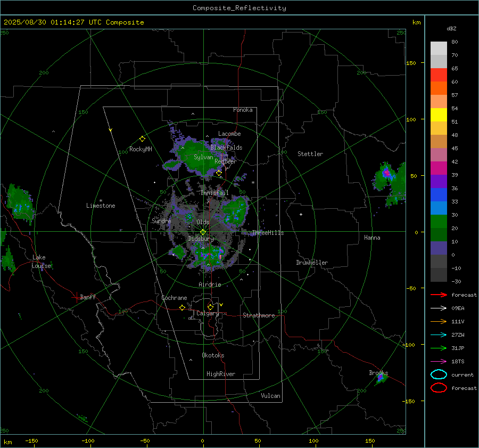The image size is (479, 448).
Task: Click the Olds town label
Action: [203, 222]
